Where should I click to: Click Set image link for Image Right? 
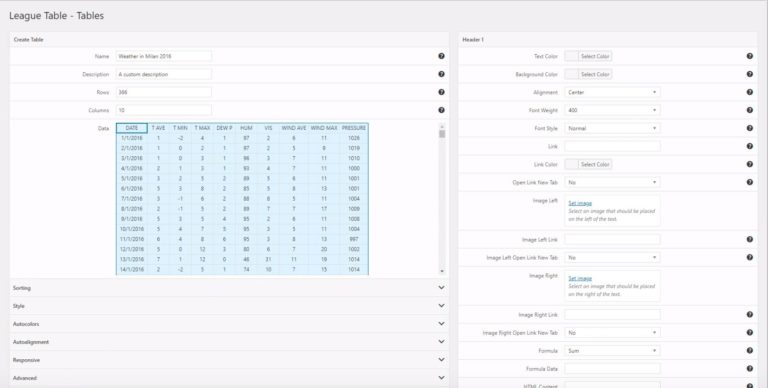click(x=580, y=278)
